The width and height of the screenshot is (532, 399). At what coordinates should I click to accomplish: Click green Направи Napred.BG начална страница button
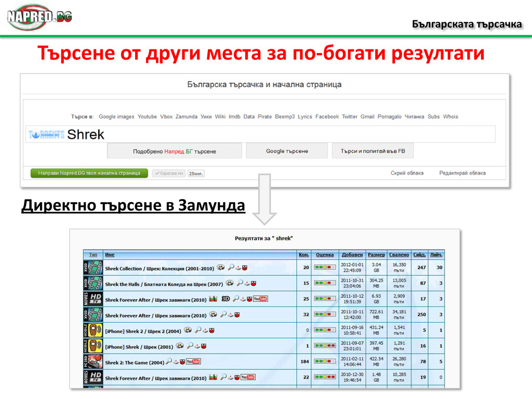[89, 173]
